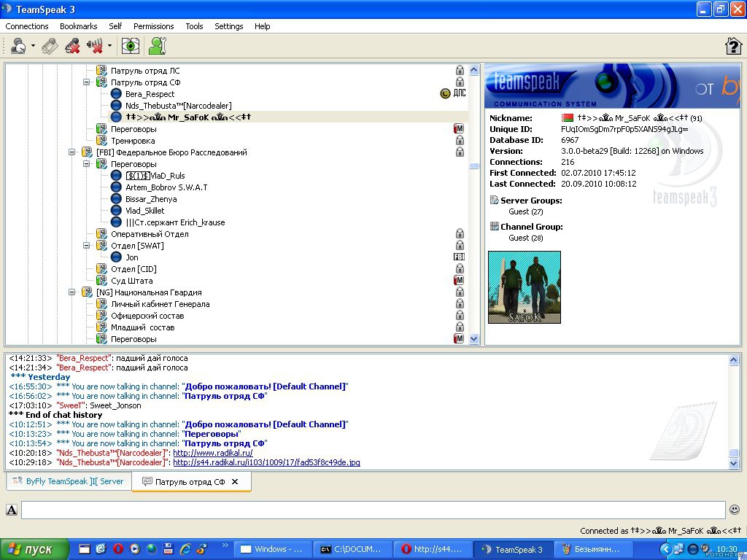Switch to C:\DOCUM... taskbar window

[x=352, y=550]
